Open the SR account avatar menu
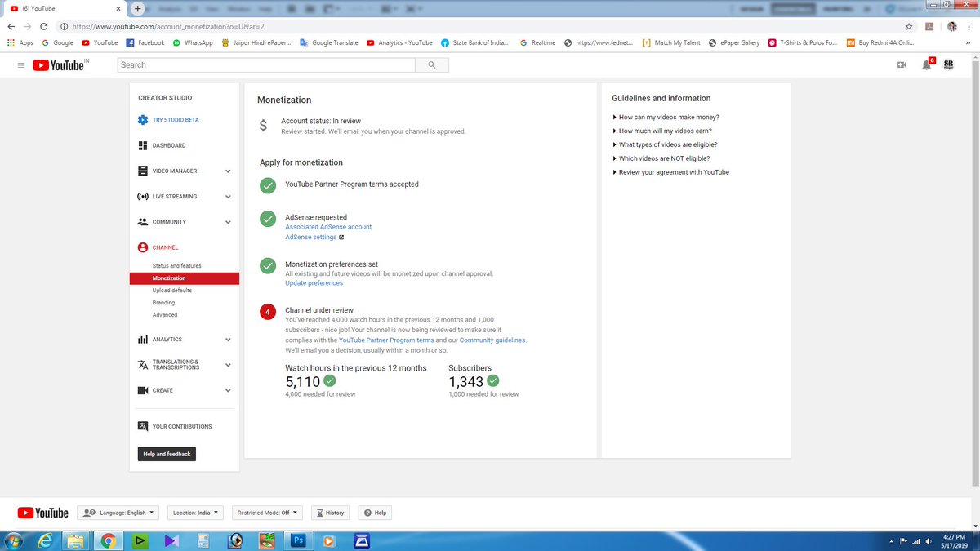This screenshot has height=551, width=980. [948, 64]
